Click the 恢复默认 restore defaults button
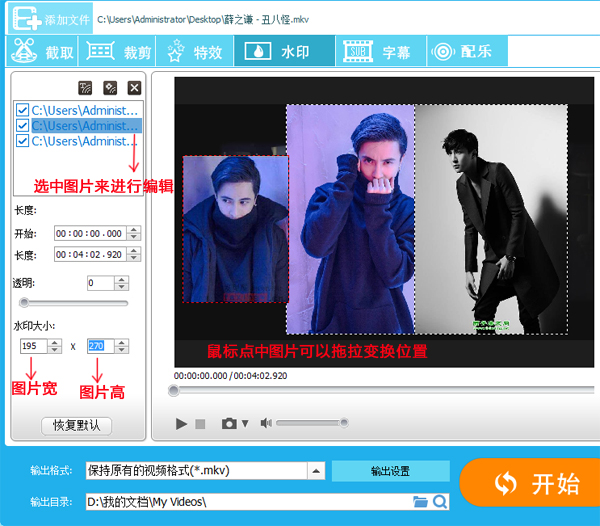The image size is (600, 526). (x=77, y=425)
